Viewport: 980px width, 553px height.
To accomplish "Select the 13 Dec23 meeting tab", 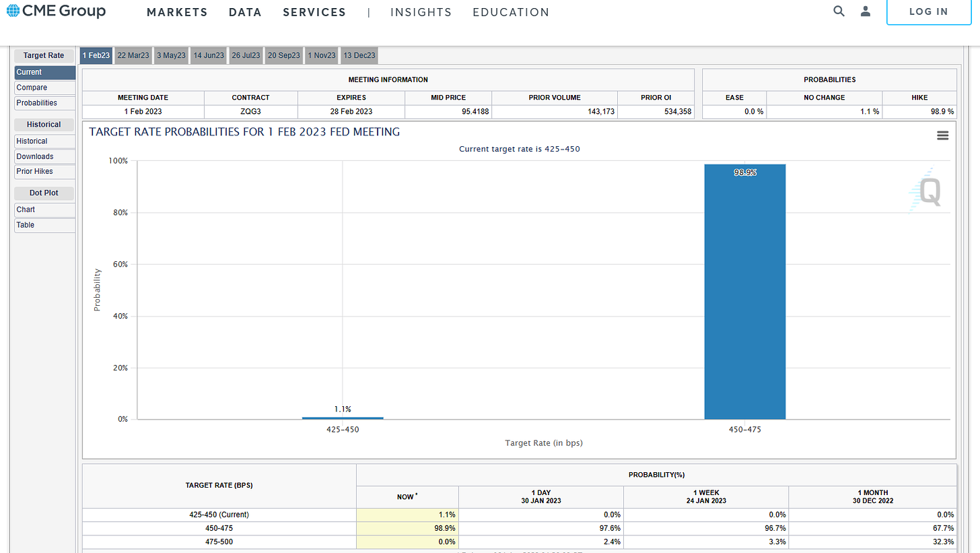I will (x=359, y=55).
